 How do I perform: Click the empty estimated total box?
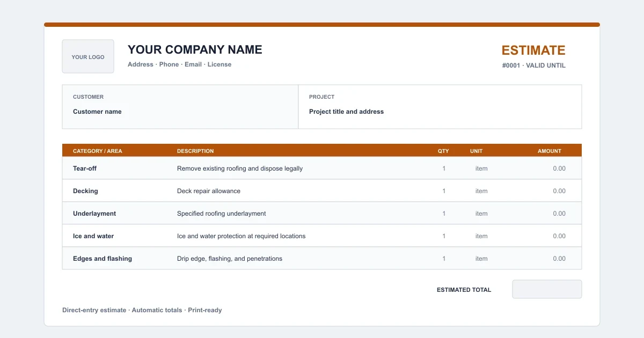[x=547, y=289]
